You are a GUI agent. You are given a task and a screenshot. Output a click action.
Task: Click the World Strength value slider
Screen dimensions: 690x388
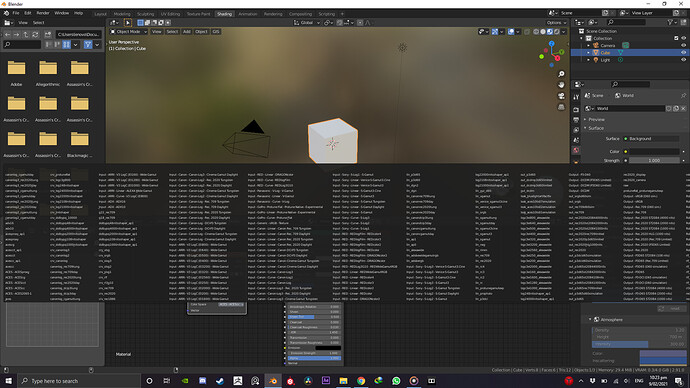tap(654, 161)
